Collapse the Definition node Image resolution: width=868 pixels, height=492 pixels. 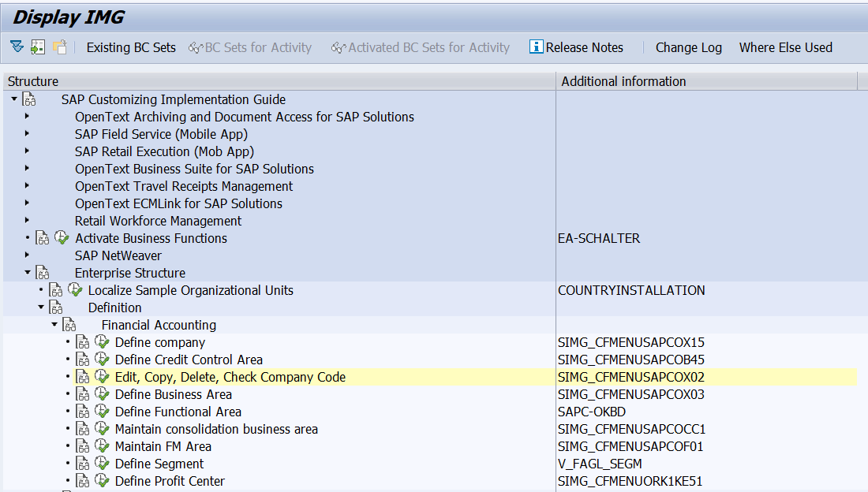click(41, 307)
